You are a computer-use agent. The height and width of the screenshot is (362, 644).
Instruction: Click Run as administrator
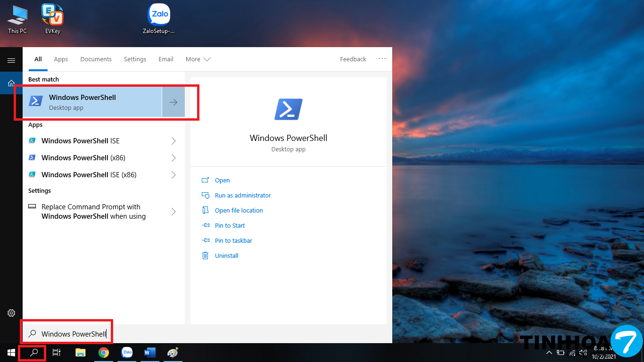(x=243, y=196)
